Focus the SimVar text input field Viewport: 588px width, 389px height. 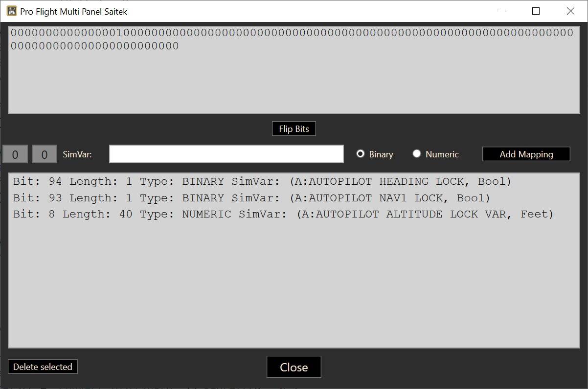[226, 154]
